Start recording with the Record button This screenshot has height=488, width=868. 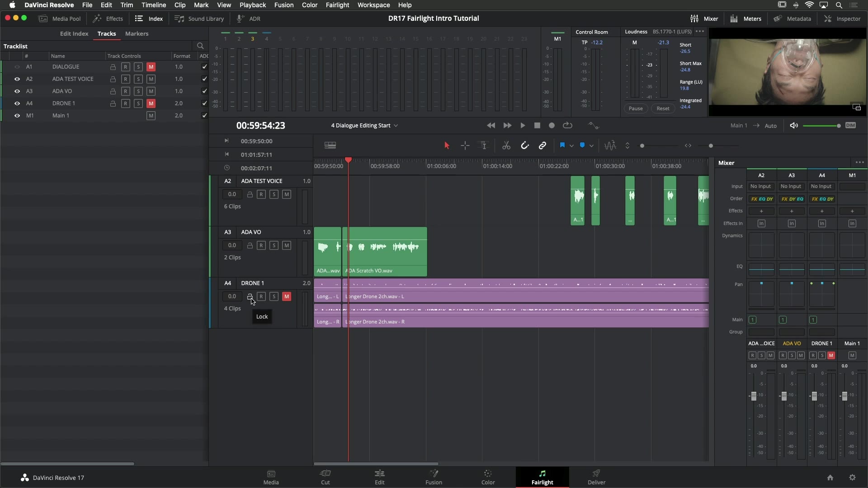coord(552,126)
